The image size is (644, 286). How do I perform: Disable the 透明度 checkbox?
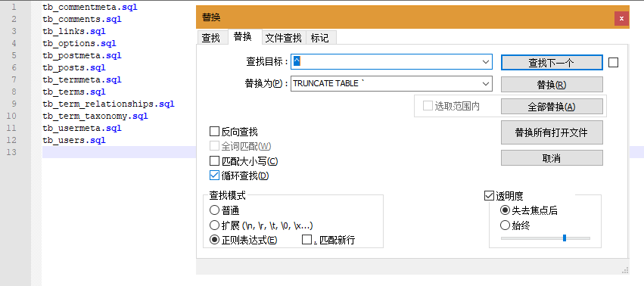click(489, 196)
